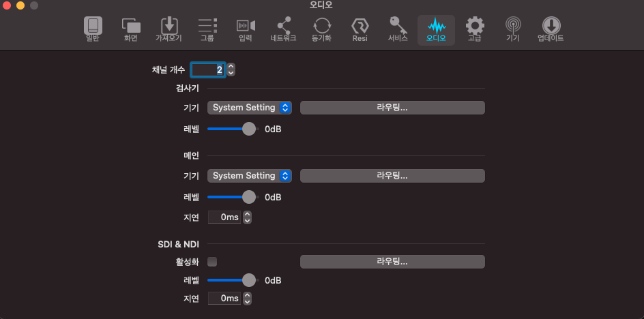Select the 오디오 audio waveform tab
644x319 pixels.
(436, 30)
